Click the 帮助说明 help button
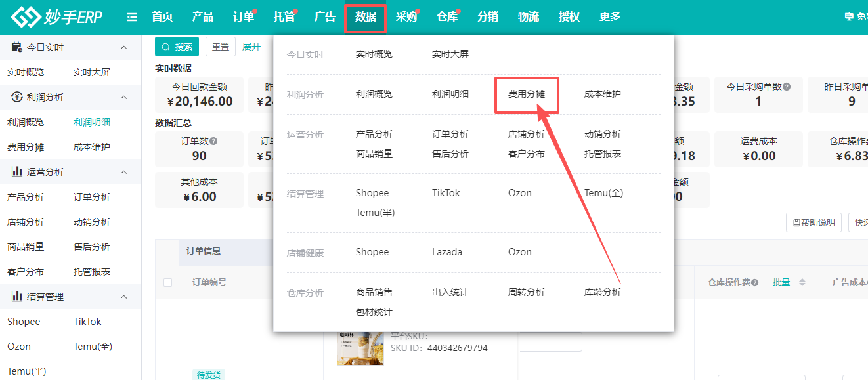 click(814, 222)
